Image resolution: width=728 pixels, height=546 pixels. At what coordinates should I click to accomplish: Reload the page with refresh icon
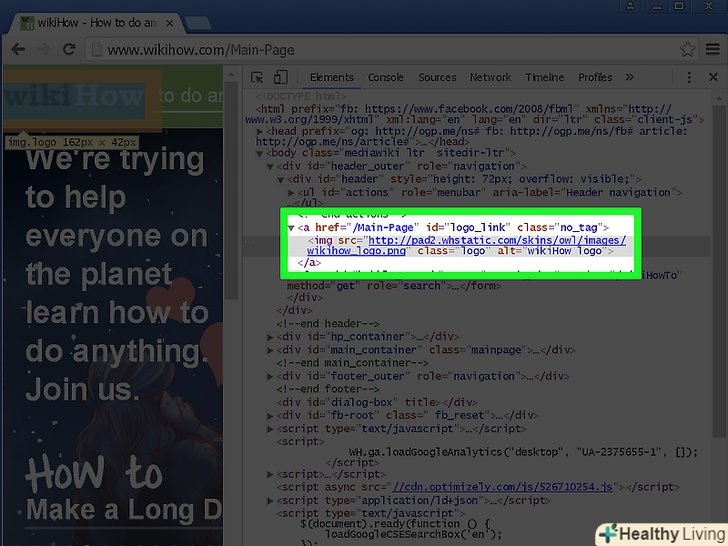point(69,49)
